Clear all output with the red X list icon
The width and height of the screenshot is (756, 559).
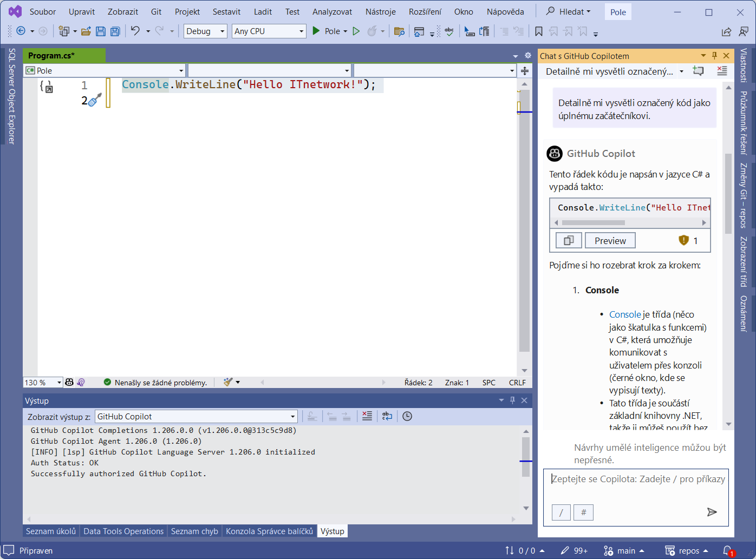click(367, 416)
